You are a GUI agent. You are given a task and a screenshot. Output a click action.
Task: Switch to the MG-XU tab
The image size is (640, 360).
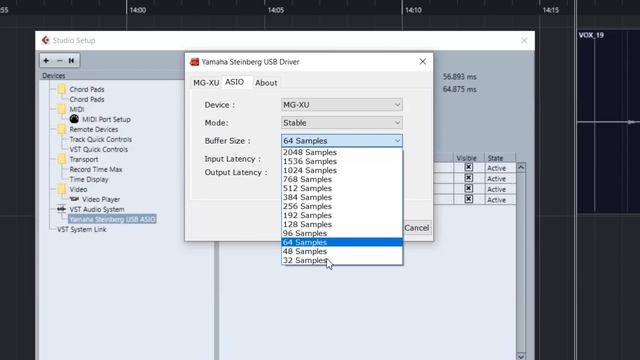[x=206, y=82]
